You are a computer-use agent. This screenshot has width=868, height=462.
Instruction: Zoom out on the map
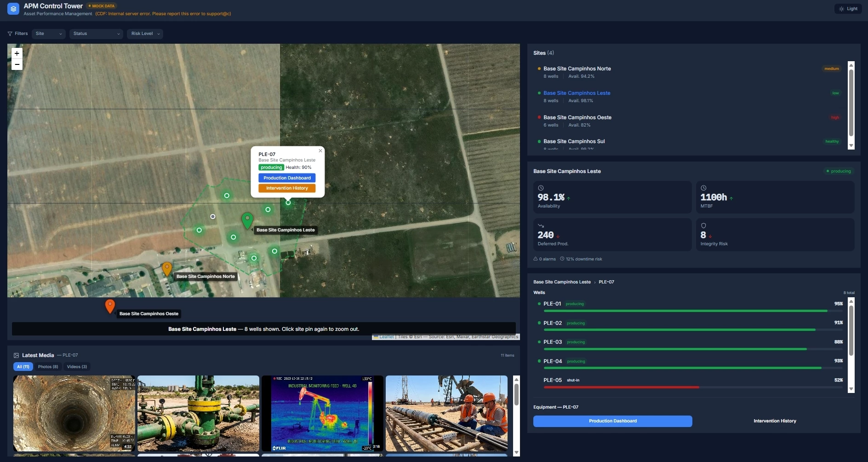point(17,64)
